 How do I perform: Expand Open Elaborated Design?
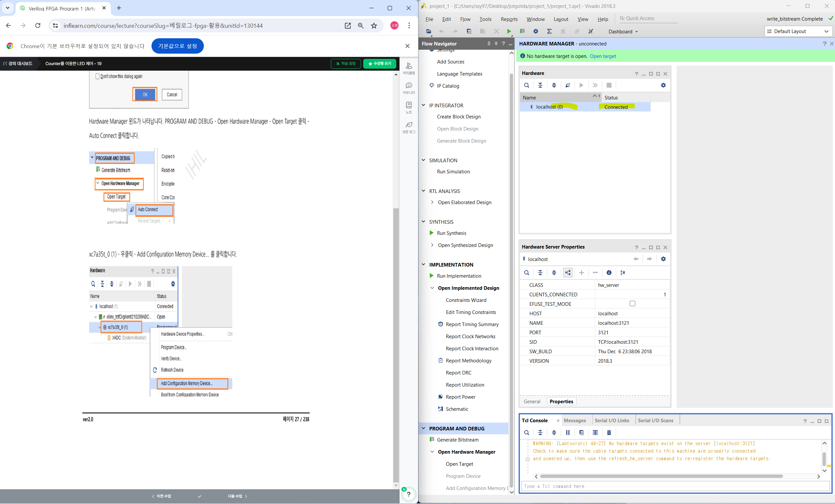[432, 202]
